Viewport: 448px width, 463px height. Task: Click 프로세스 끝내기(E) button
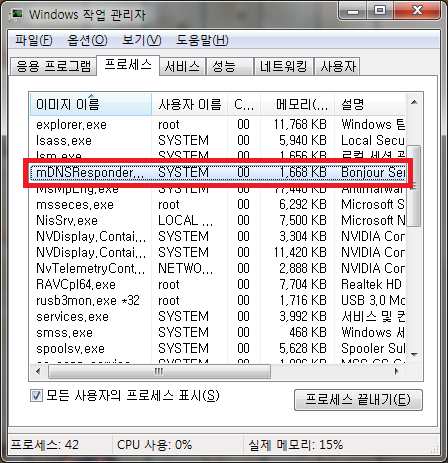click(358, 400)
